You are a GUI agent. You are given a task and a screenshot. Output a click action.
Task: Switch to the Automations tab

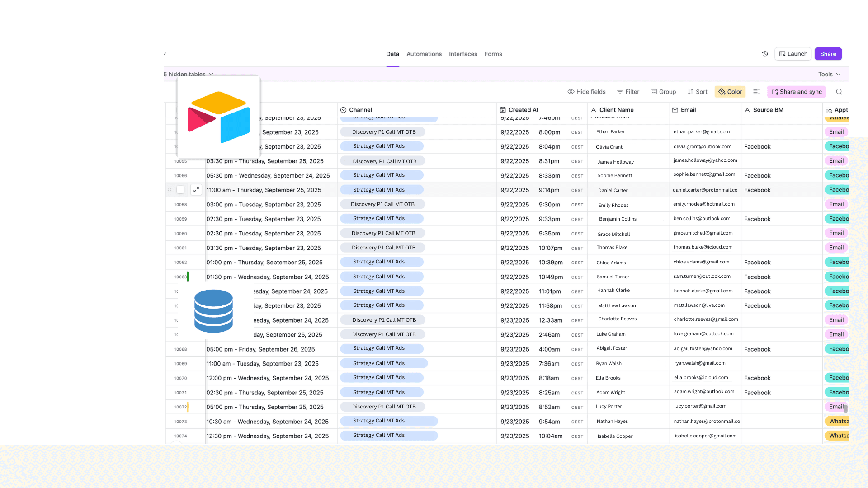click(x=424, y=54)
